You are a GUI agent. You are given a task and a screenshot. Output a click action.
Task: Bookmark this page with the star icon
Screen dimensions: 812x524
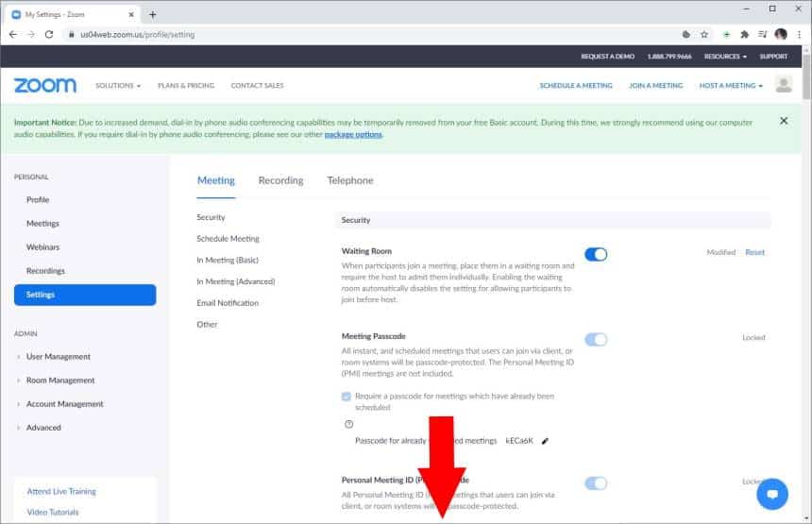pyautogui.click(x=704, y=35)
